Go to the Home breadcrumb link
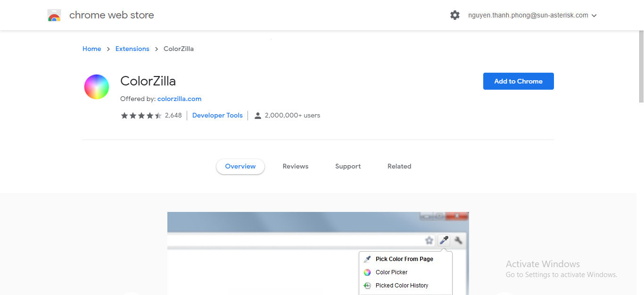 pyautogui.click(x=91, y=49)
